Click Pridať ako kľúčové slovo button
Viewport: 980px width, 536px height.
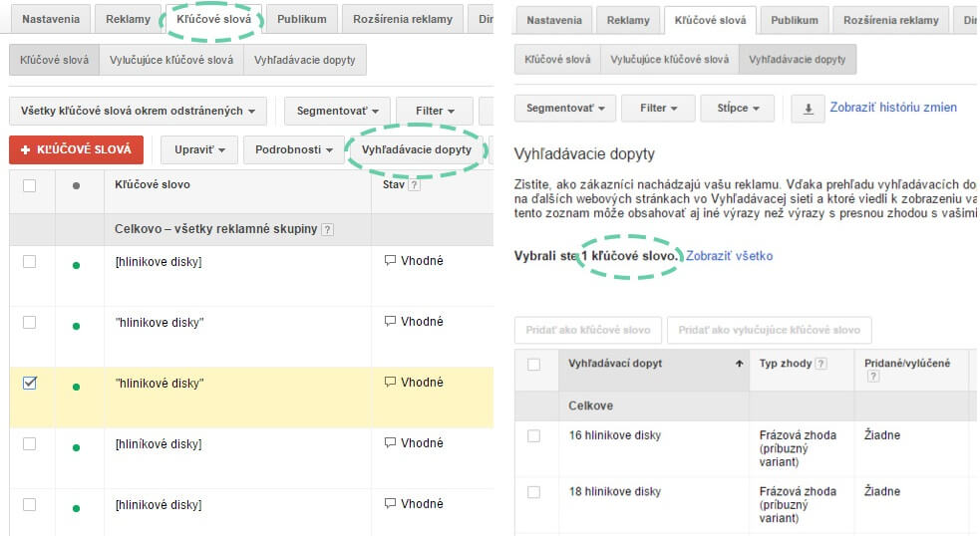coord(588,330)
